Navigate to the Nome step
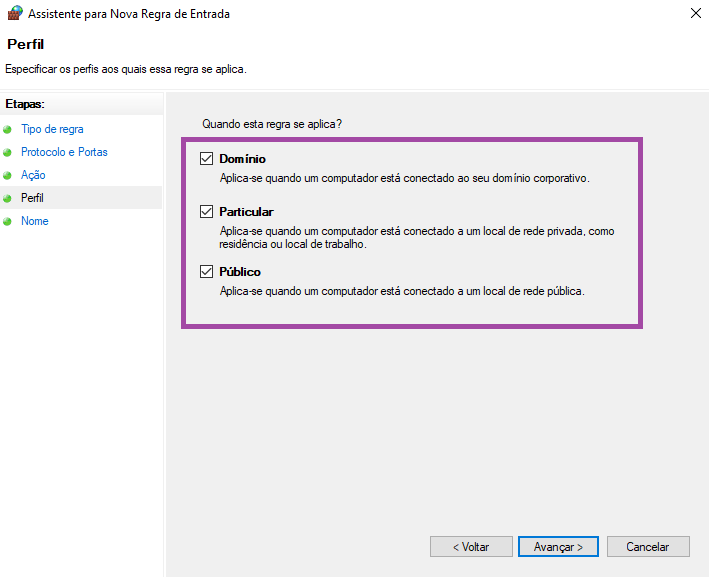 pyautogui.click(x=35, y=221)
